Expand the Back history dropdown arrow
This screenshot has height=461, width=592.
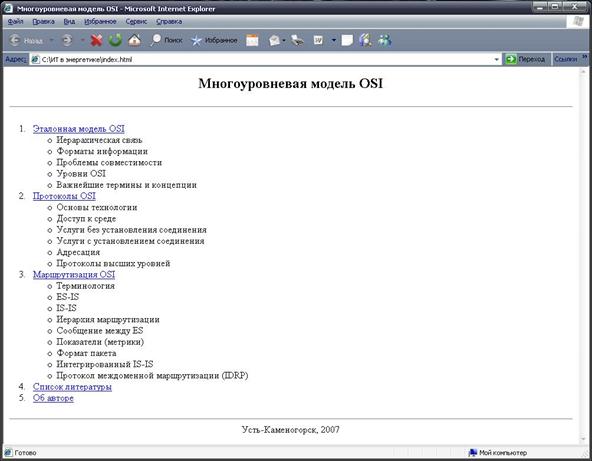click(51, 40)
